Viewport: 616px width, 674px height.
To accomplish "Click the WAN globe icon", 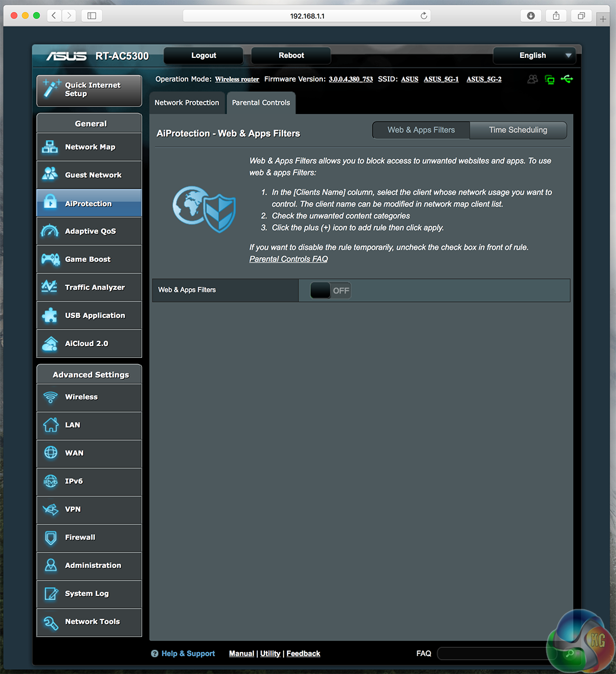I will point(51,453).
